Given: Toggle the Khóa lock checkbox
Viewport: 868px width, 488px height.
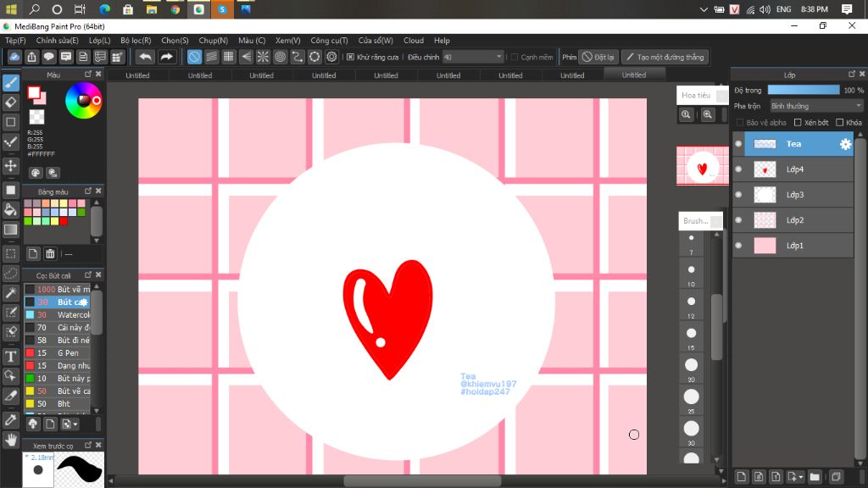Looking at the screenshot, I should [x=840, y=122].
